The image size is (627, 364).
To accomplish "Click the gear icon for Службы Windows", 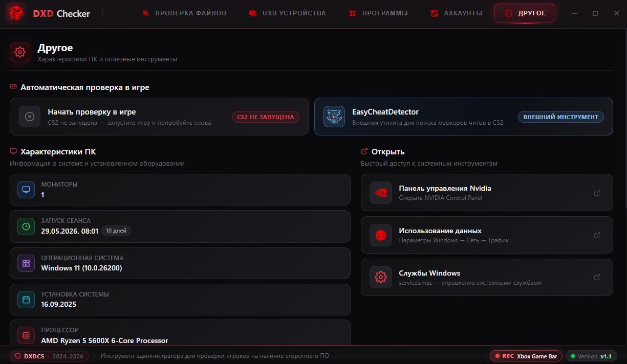I will pyautogui.click(x=381, y=277).
